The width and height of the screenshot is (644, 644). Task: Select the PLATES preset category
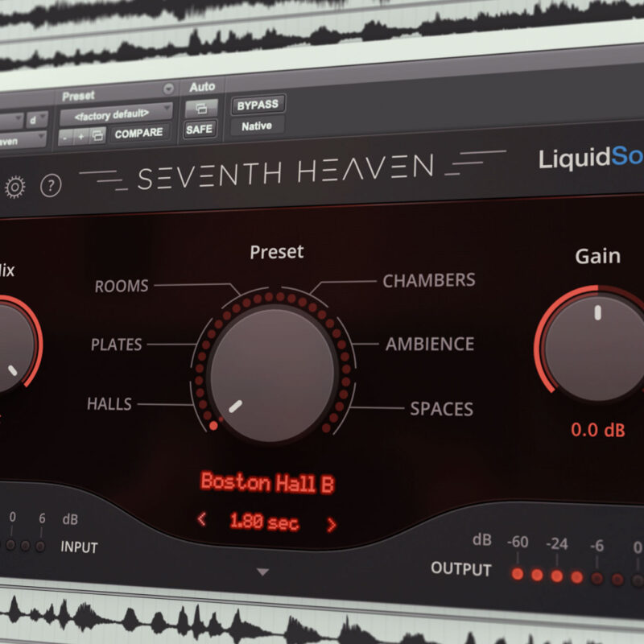116,345
